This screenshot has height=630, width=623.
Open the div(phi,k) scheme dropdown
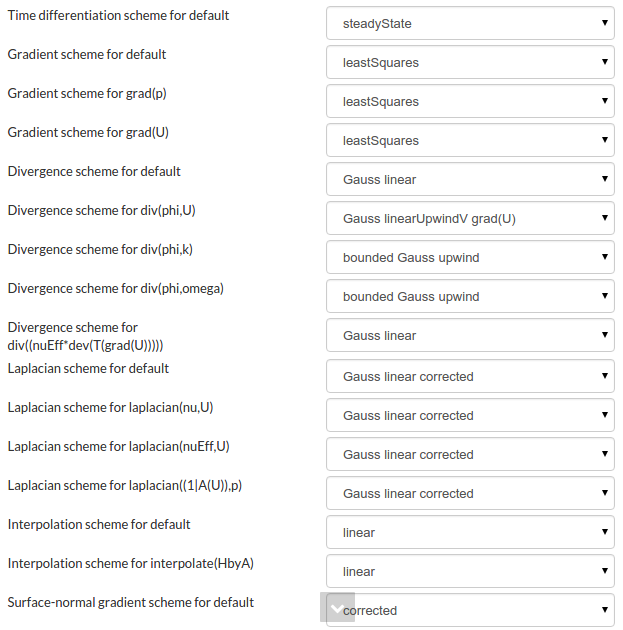[x=469, y=257]
